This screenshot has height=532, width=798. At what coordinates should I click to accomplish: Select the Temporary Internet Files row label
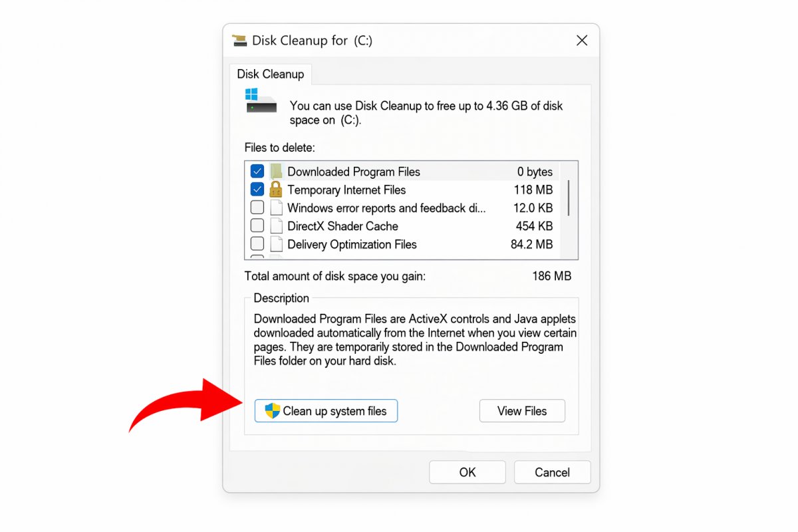tap(346, 190)
